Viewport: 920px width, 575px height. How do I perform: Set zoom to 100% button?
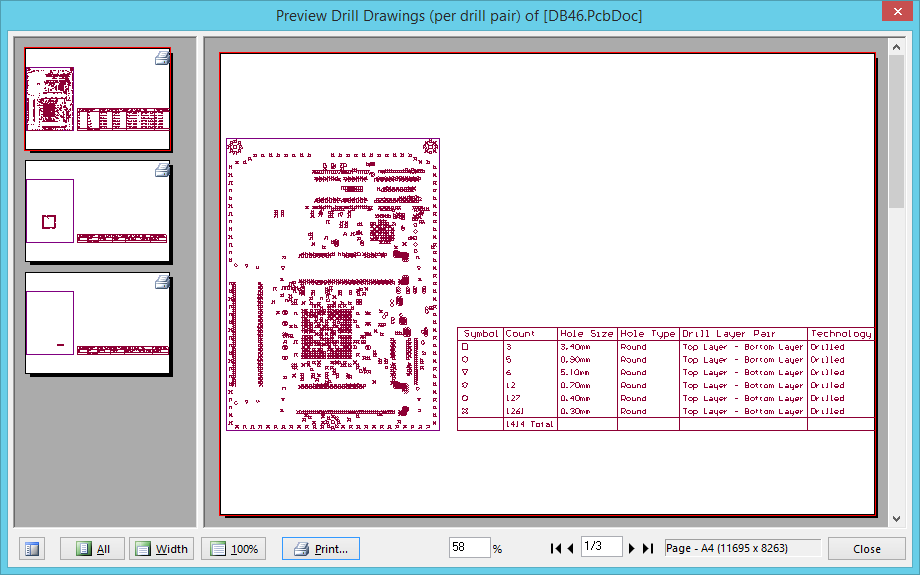233,549
